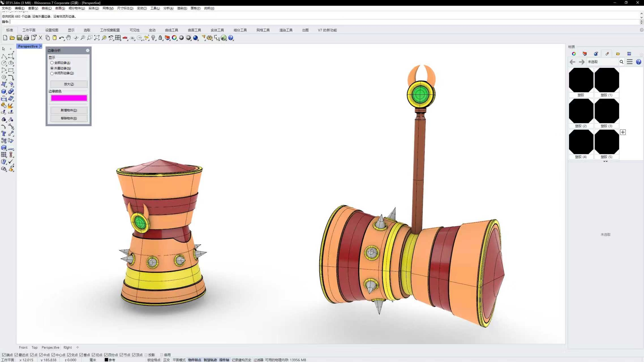The width and height of the screenshot is (644, 362).
Task: Open a file with the Open toolbar icon
Action: tap(12, 38)
